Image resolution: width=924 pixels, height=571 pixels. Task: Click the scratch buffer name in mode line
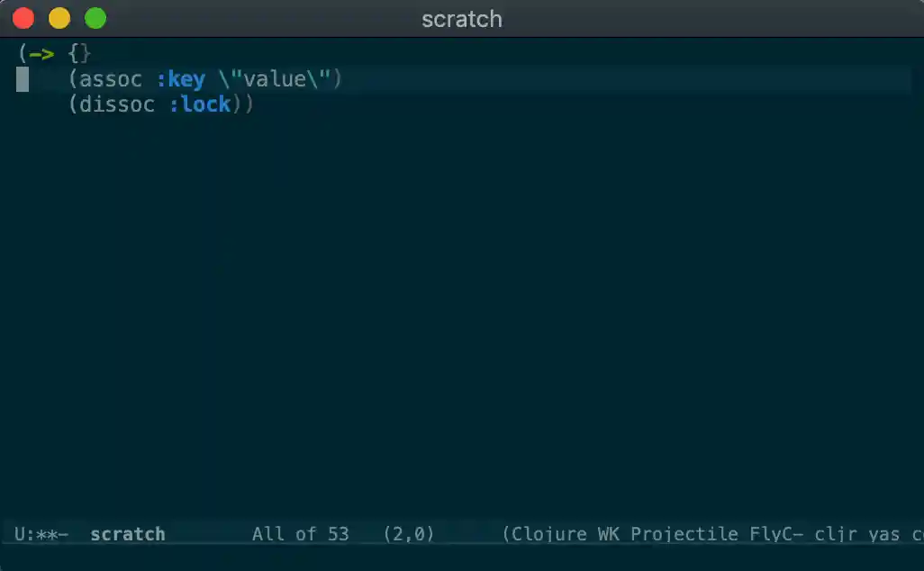pyautogui.click(x=128, y=534)
